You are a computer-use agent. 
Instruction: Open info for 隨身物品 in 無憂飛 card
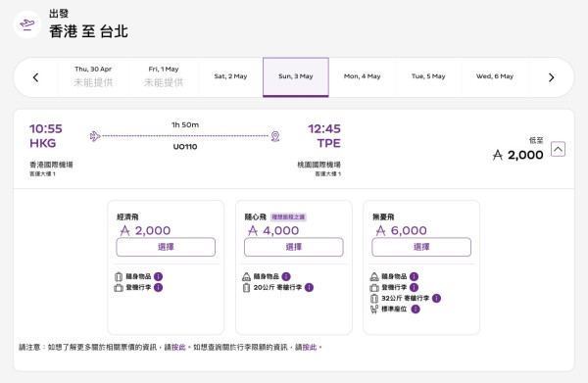(x=414, y=276)
